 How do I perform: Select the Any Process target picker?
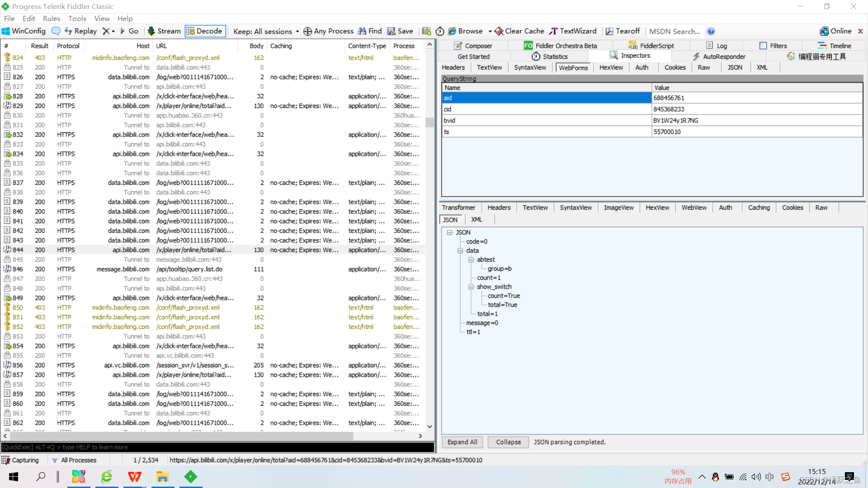[x=329, y=31]
